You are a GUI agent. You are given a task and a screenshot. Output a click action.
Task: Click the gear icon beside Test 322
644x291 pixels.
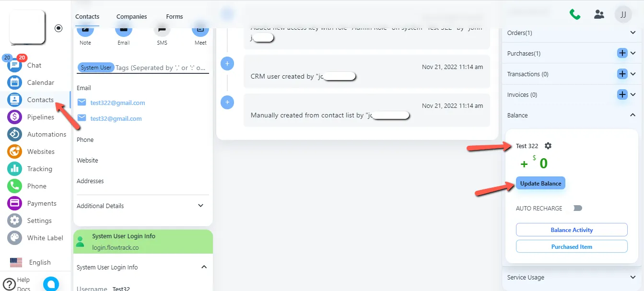[x=549, y=146]
